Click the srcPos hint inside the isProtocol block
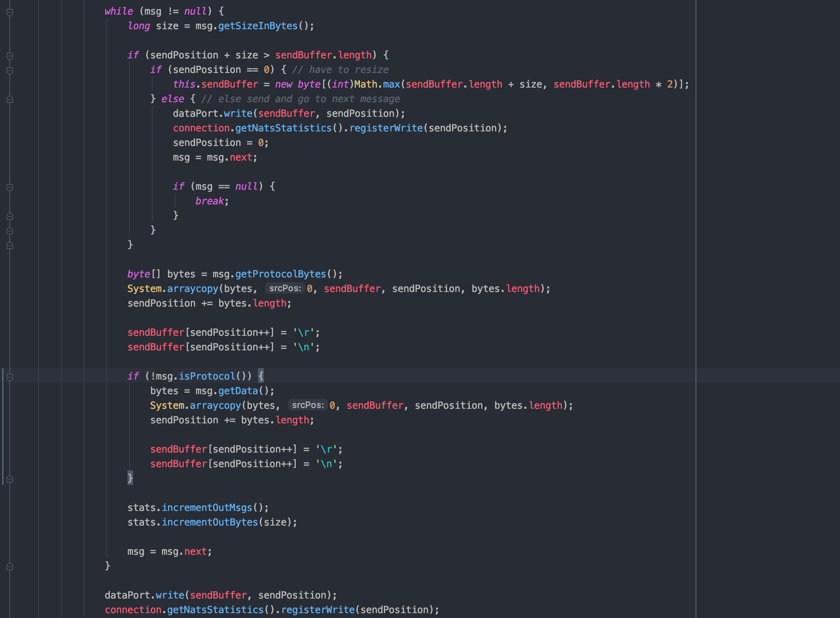This screenshot has height=618, width=840. pos(308,405)
